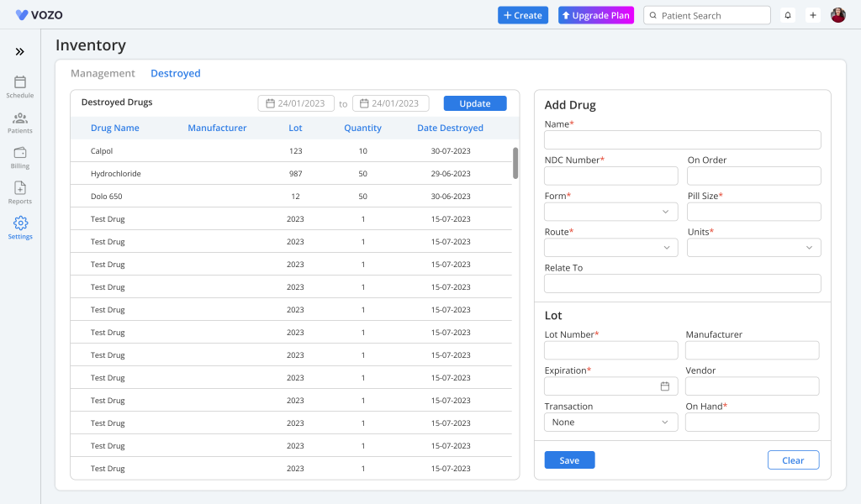Focus the Patient Search field
This screenshot has width=861, height=504.
706,15
